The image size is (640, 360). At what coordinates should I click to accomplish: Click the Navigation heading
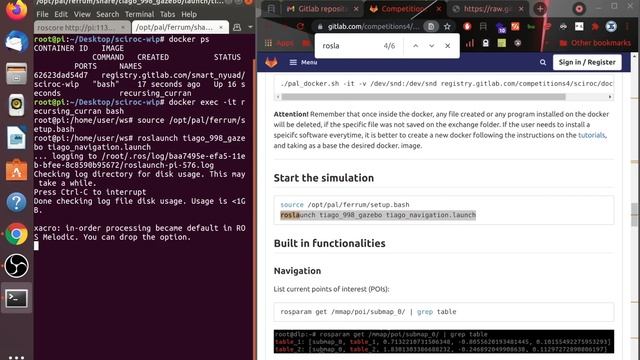click(297, 271)
